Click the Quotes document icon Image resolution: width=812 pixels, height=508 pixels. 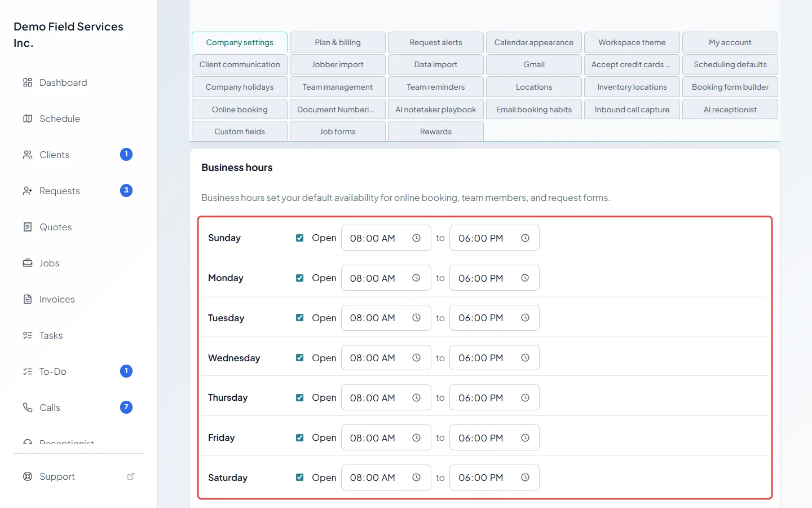[28, 227]
